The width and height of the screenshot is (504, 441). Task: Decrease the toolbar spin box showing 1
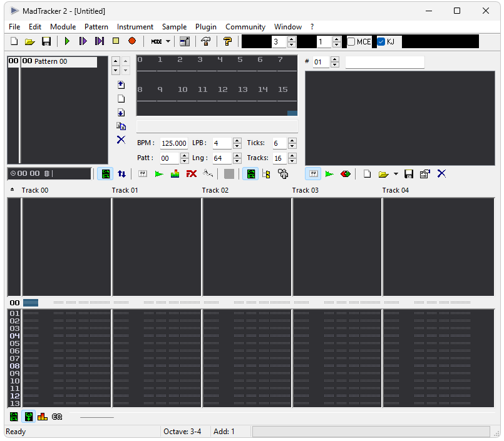click(337, 44)
